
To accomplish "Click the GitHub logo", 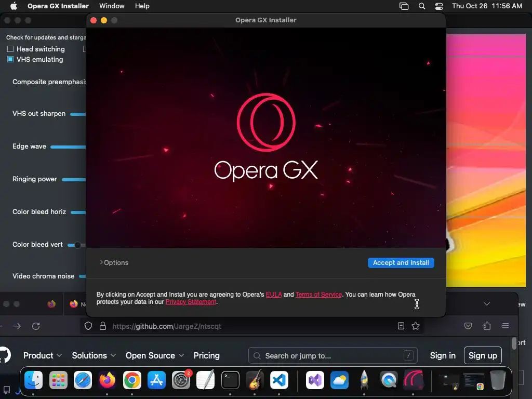I will point(5,355).
